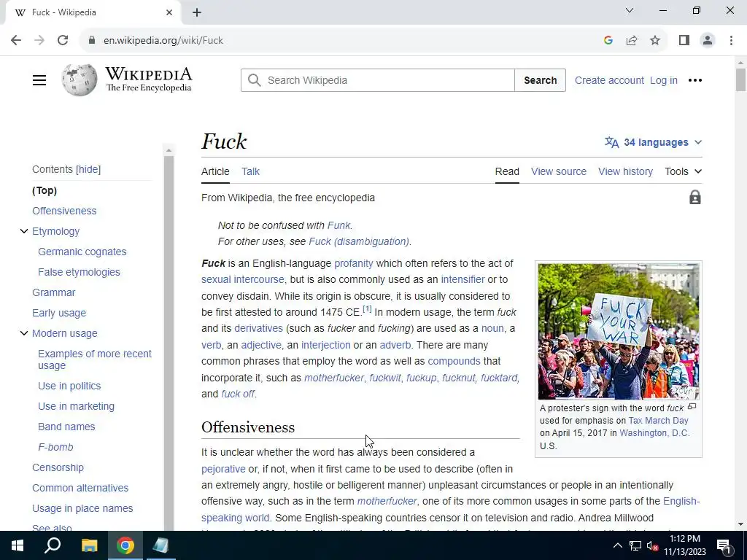Click the contents sidebar scrollbar
The width and height of the screenshot is (747, 560).
[x=169, y=343]
